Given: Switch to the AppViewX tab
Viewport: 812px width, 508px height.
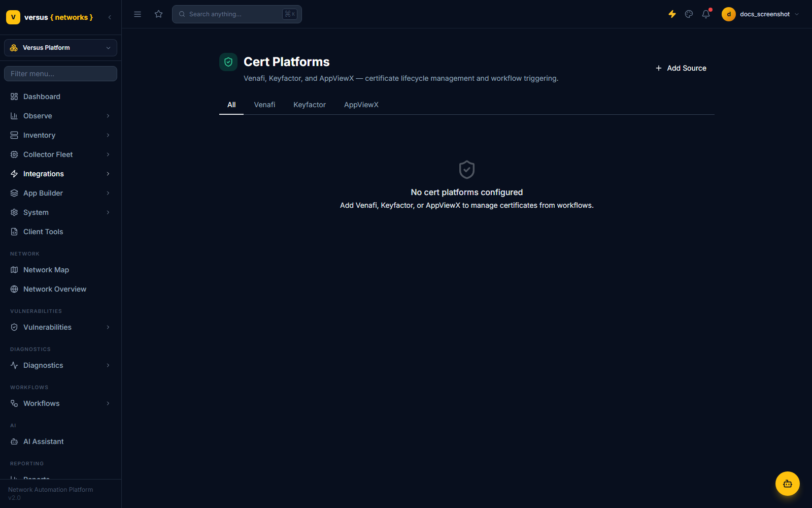Looking at the screenshot, I should click(x=361, y=105).
